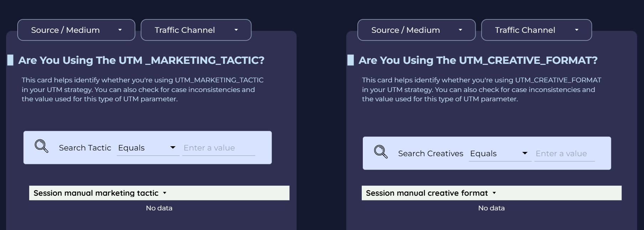The height and width of the screenshot is (230, 644).
Task: Select the UTM _MARKETING_TACTIC card title
Action: coord(141,60)
